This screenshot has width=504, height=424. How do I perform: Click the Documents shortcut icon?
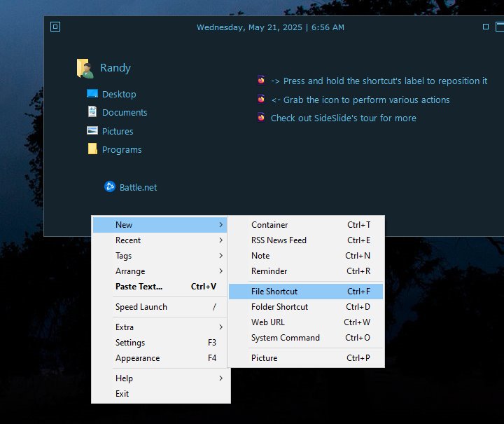pos(92,111)
